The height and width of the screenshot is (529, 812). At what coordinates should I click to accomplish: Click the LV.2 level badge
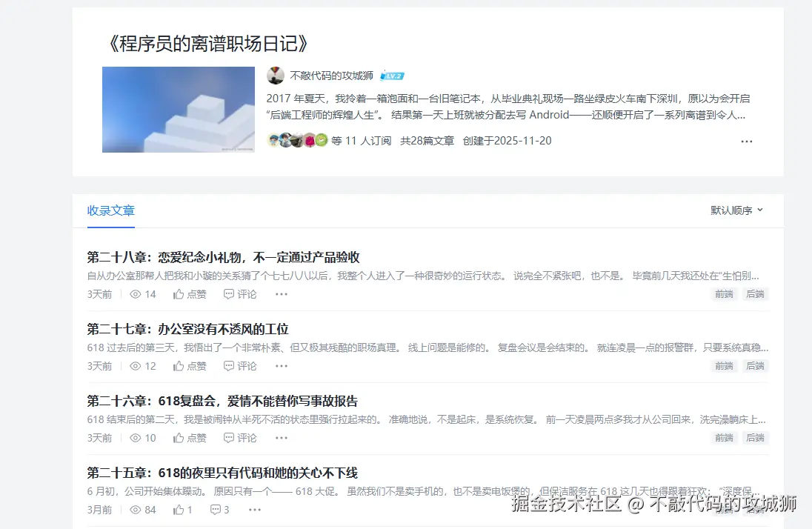click(x=391, y=74)
